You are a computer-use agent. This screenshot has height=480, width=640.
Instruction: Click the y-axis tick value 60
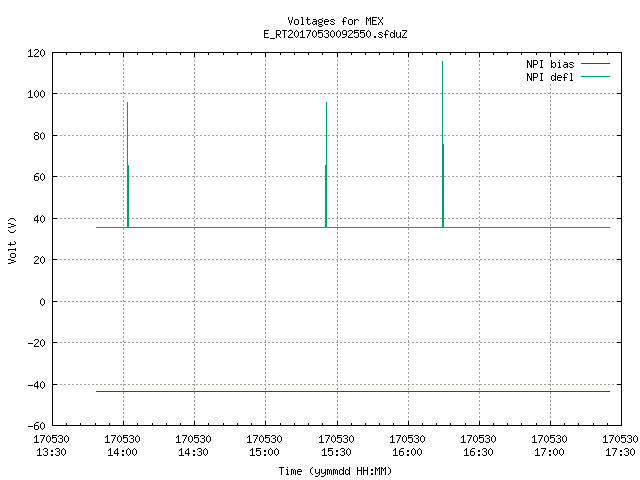(39, 177)
